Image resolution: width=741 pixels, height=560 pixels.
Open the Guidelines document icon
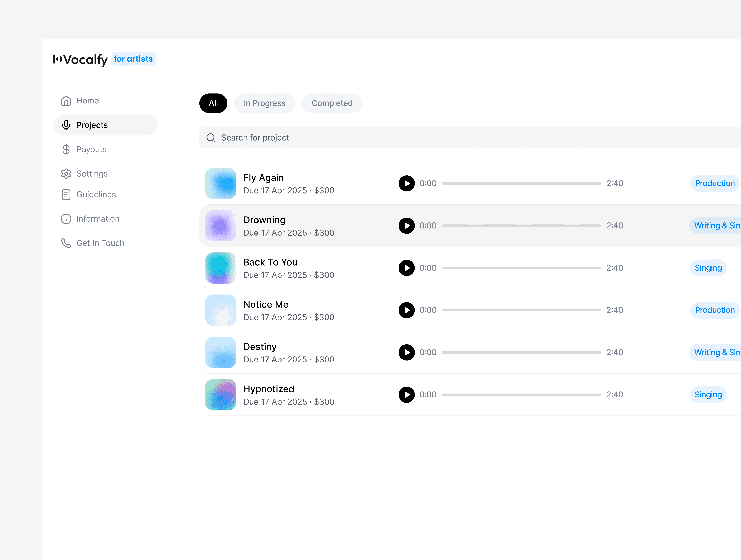pyautogui.click(x=66, y=195)
